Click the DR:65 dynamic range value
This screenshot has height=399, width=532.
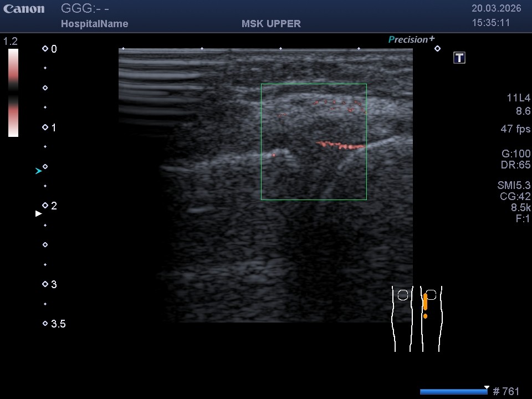pyautogui.click(x=515, y=165)
